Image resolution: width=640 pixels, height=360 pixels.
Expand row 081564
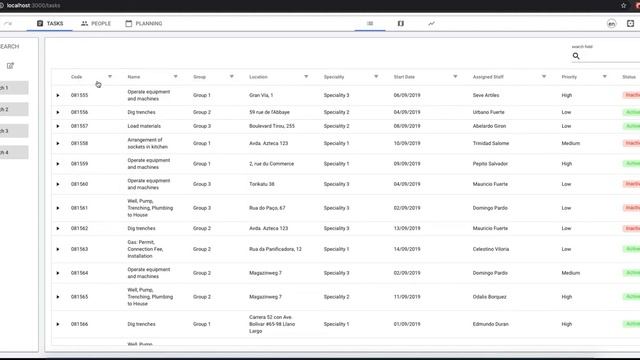pyautogui.click(x=58, y=273)
